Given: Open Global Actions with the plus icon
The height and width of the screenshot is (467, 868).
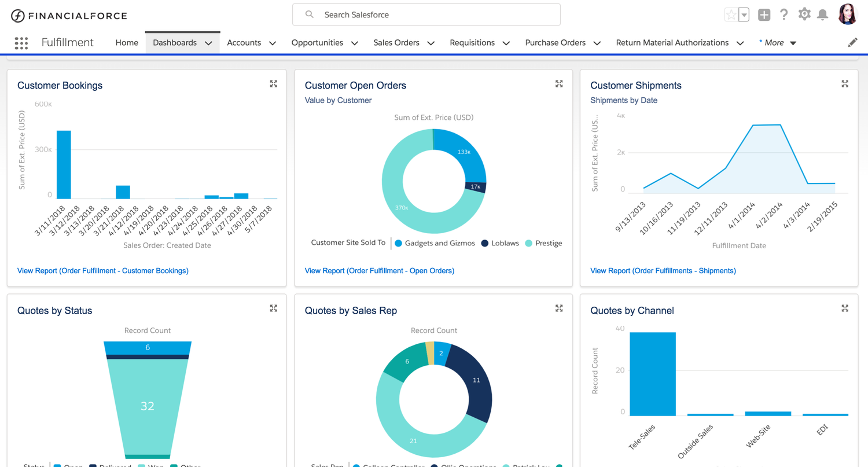Looking at the screenshot, I should [764, 14].
